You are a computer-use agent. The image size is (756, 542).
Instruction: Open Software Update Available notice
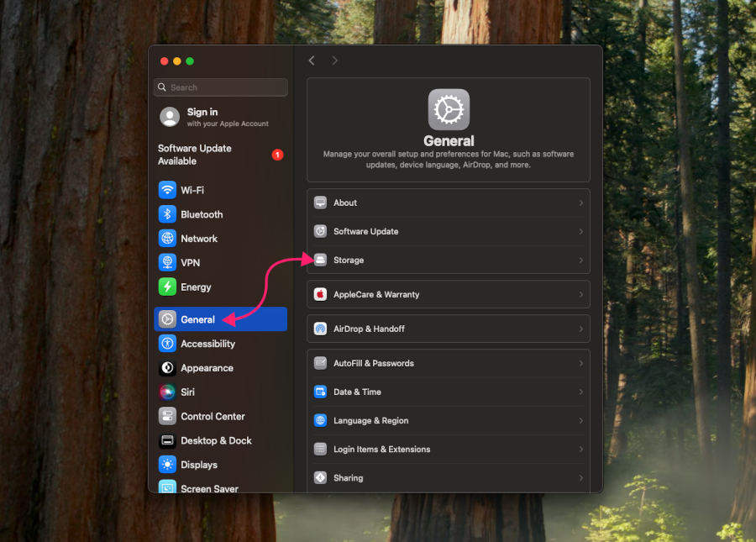(220, 155)
